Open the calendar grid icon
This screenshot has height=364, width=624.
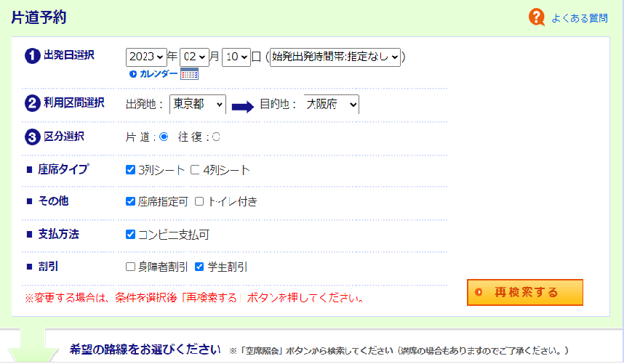pyautogui.click(x=189, y=74)
